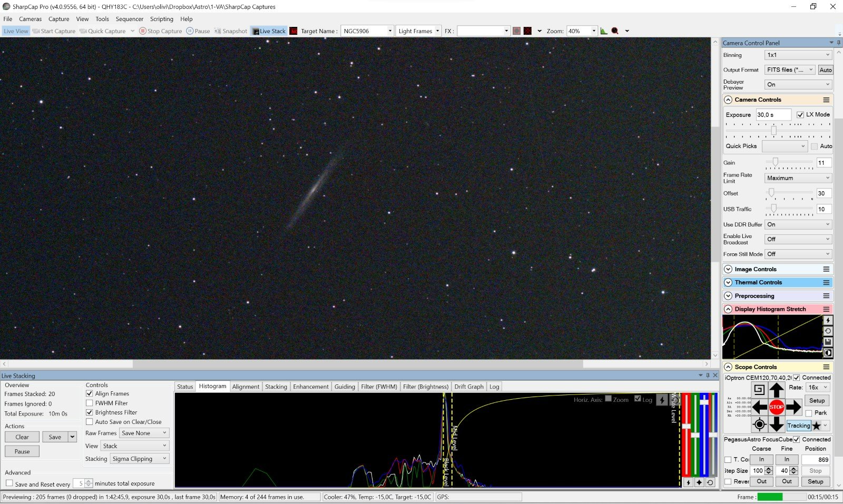Click the save disk icon in histogram stretch
The height and width of the screenshot is (504, 843).
(x=828, y=342)
